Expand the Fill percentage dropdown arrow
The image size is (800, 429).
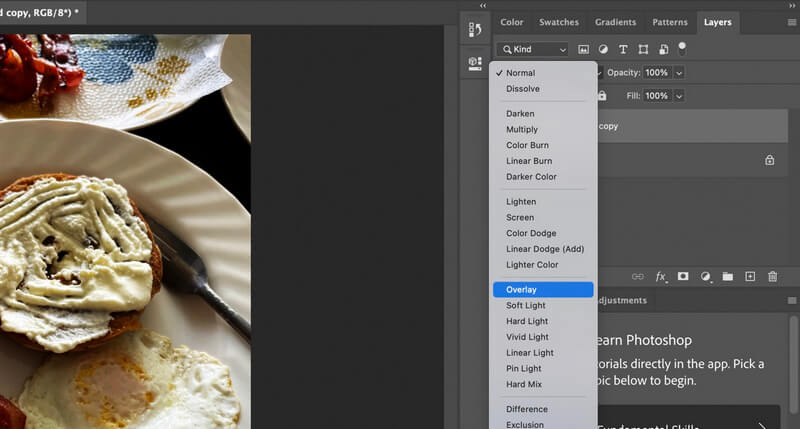[680, 96]
